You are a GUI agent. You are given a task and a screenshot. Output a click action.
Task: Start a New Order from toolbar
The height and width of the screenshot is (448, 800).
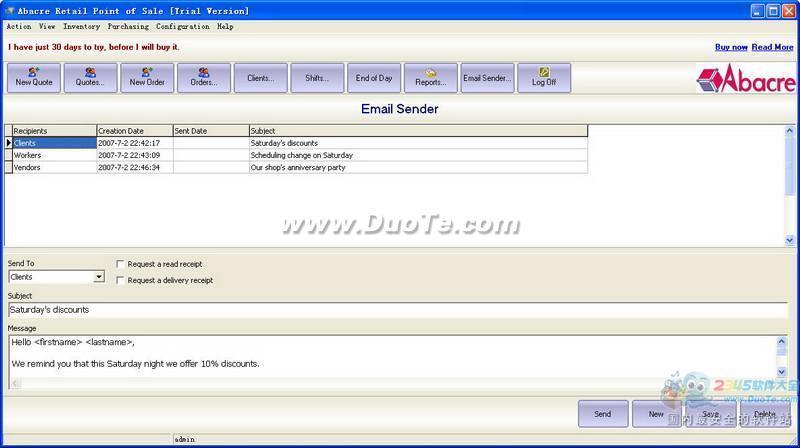pos(147,78)
